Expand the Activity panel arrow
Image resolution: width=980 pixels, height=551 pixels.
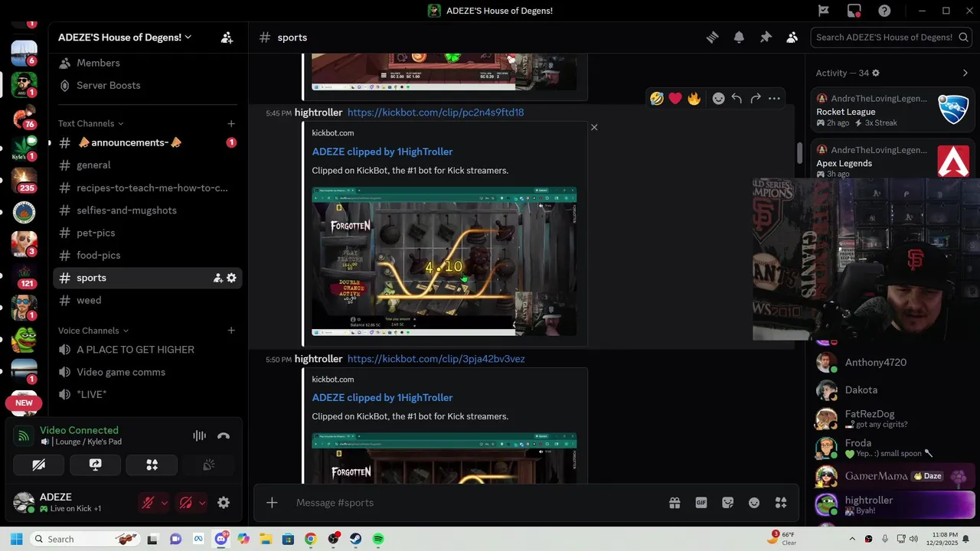pos(965,73)
